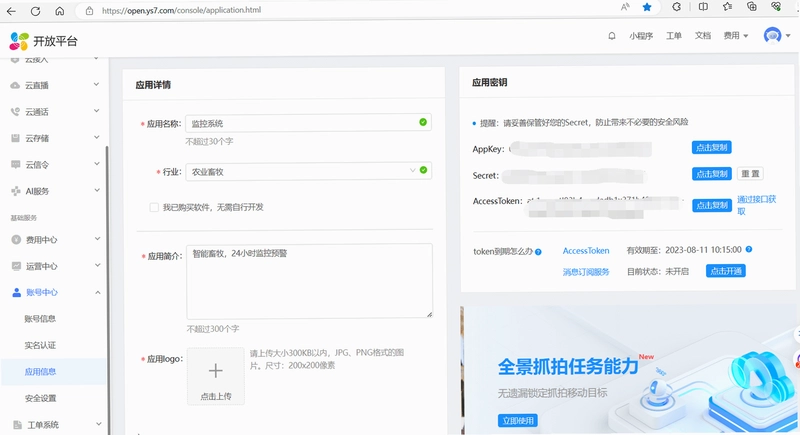The height and width of the screenshot is (435, 800).
Task: Click the 开放平台 logo
Action: [x=44, y=41]
